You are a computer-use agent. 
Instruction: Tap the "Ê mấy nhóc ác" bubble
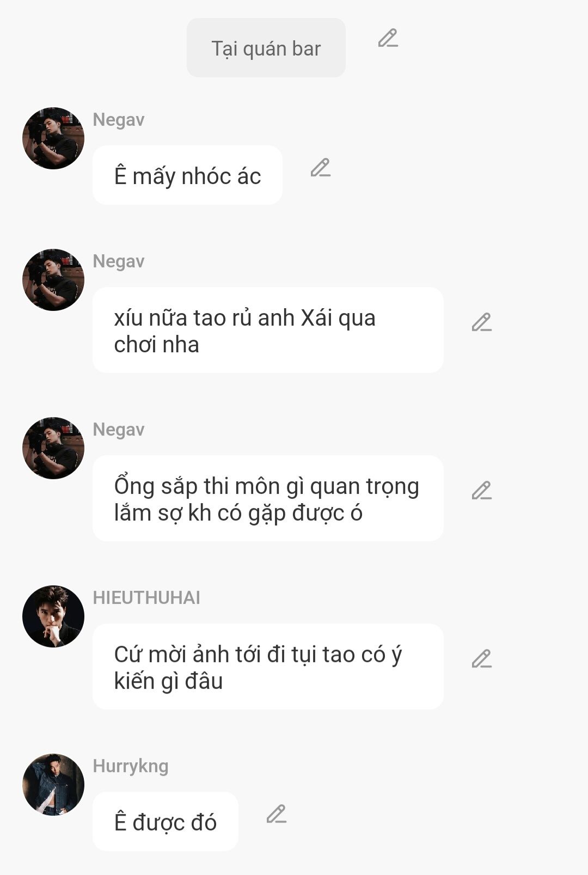coord(187,175)
